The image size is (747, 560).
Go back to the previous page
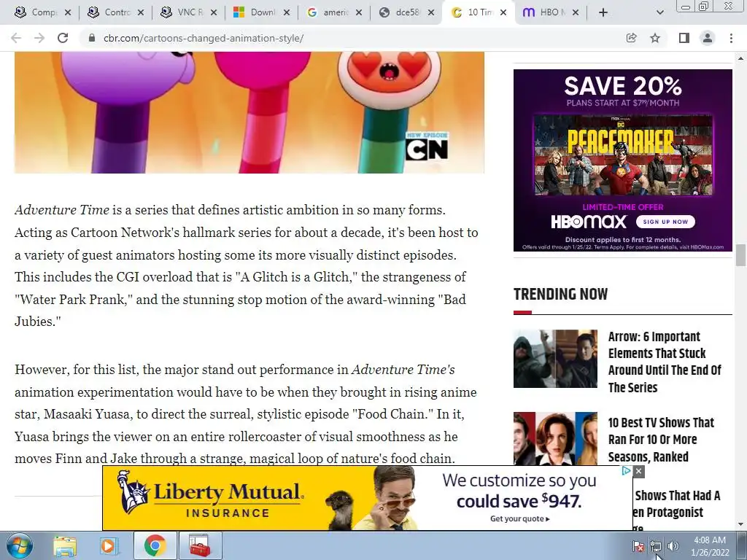pos(16,38)
